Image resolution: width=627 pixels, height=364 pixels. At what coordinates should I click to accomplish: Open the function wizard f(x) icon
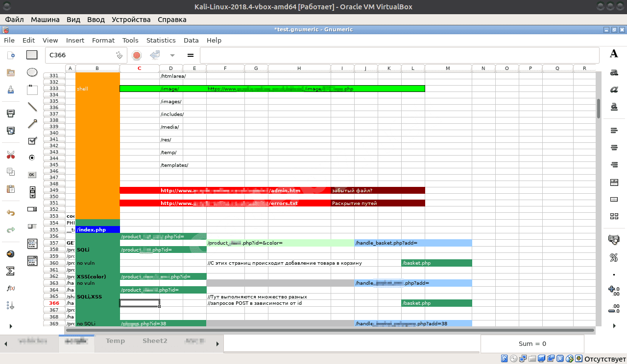click(10, 288)
